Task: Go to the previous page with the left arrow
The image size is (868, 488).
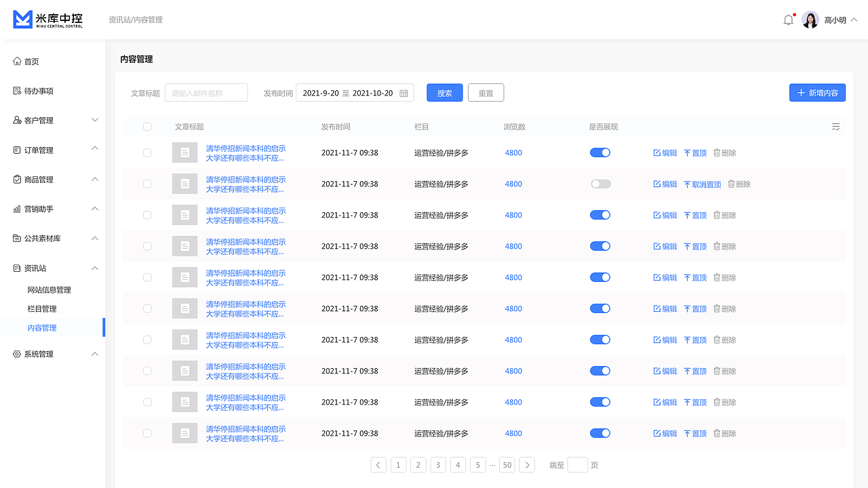Action: point(378,465)
